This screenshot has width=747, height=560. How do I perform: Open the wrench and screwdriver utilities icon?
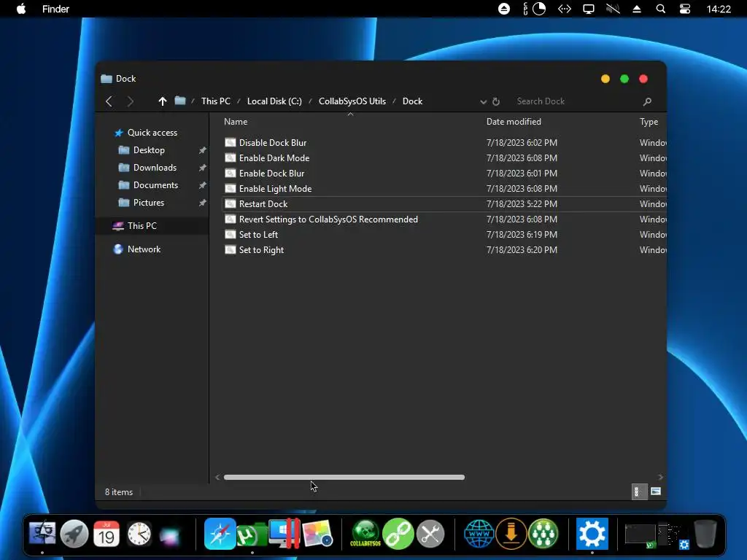[430, 533]
